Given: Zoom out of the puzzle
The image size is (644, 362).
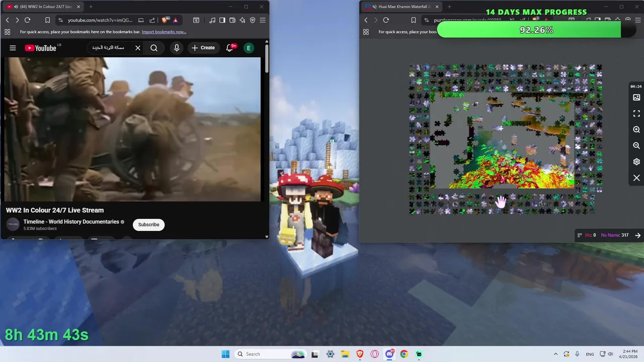Looking at the screenshot, I should (636, 146).
